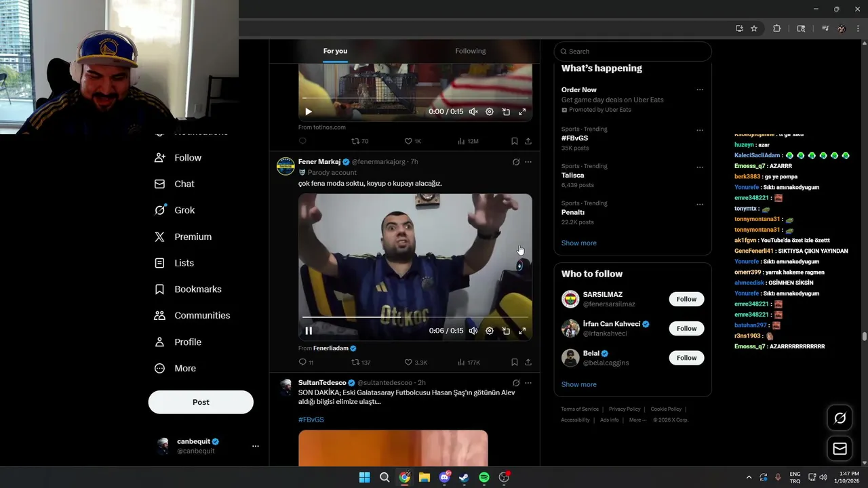This screenshot has width=868, height=488.
Task: Pause the Fener Markaj video
Action: 309,331
